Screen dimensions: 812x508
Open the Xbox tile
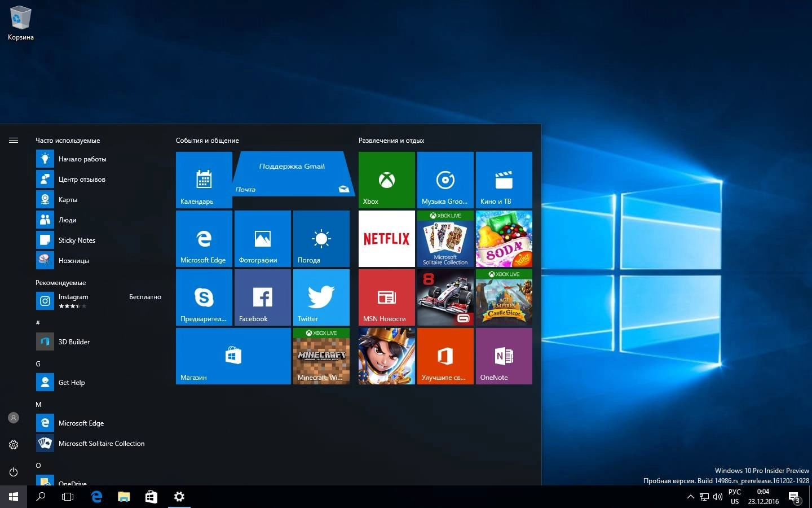pyautogui.click(x=387, y=180)
